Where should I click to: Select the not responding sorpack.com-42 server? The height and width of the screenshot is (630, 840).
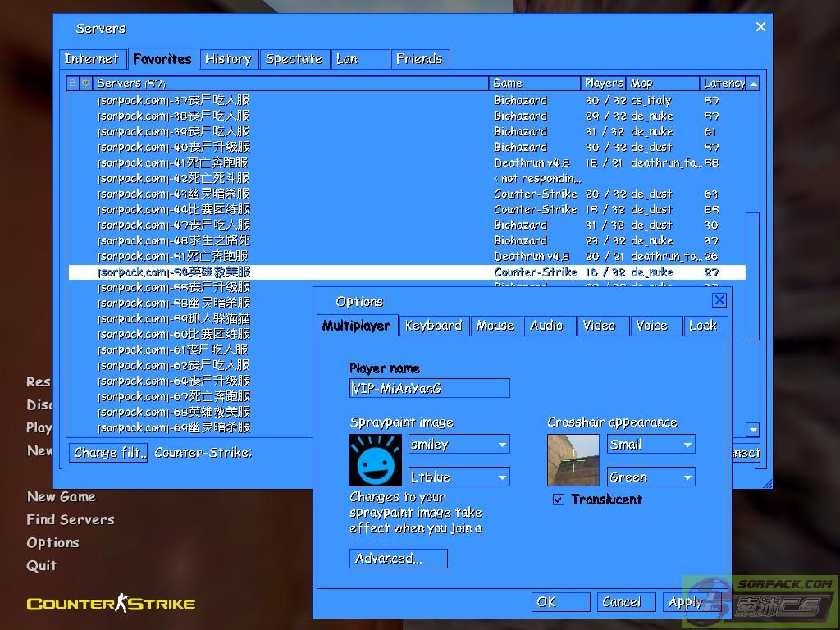pyautogui.click(x=407, y=178)
